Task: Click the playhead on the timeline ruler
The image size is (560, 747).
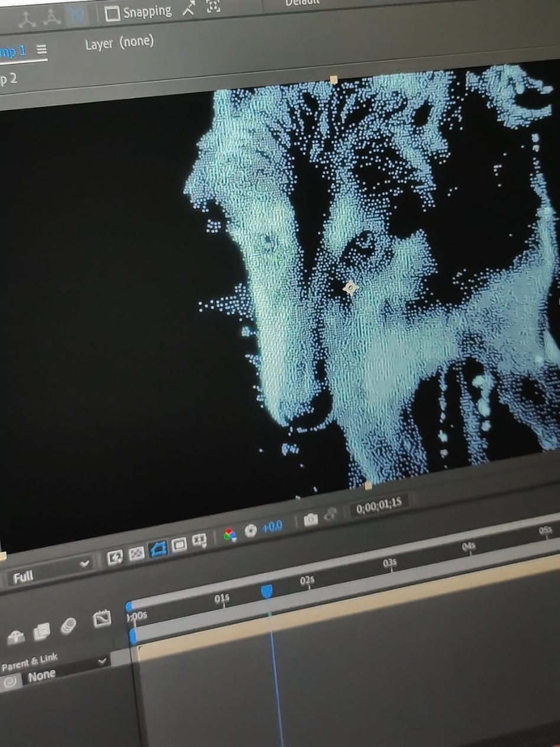Action: point(267,591)
